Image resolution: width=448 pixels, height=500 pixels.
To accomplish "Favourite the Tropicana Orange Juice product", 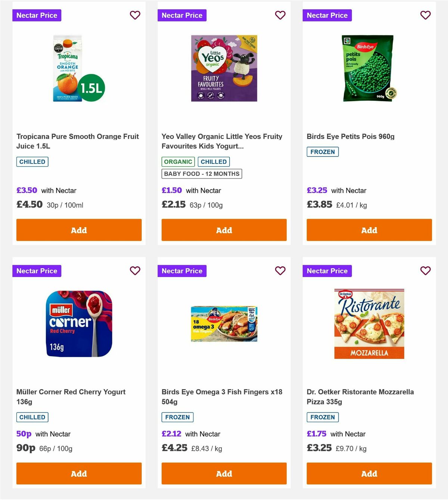I will click(135, 15).
